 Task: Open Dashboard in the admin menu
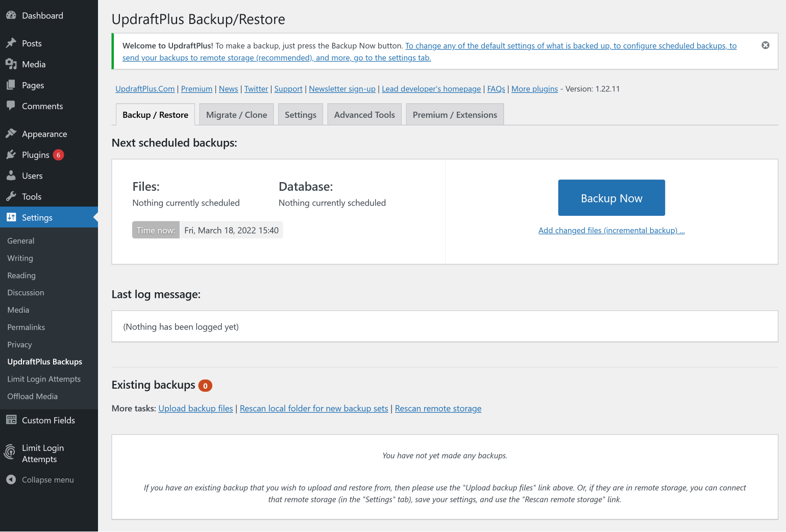[x=49, y=15]
